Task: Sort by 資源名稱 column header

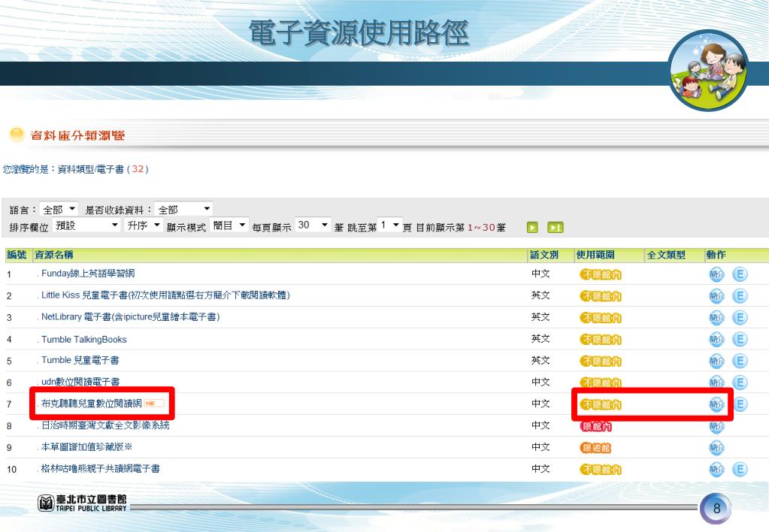Action: (x=54, y=255)
